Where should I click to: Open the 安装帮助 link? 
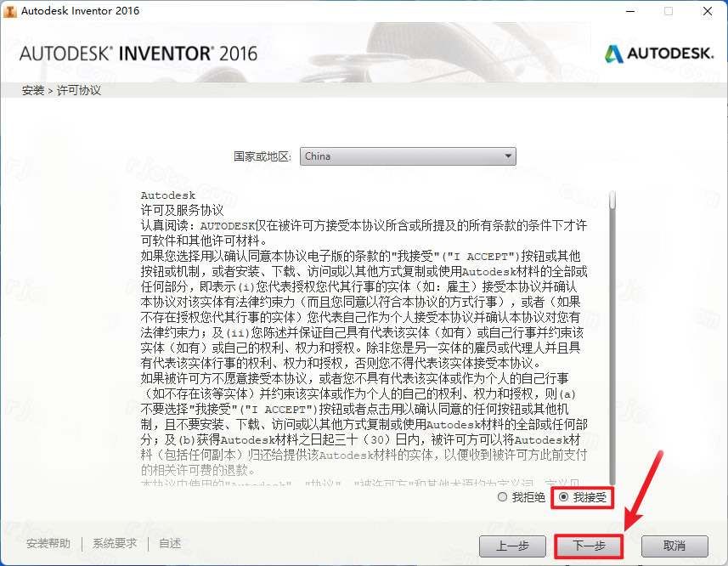pyautogui.click(x=48, y=543)
